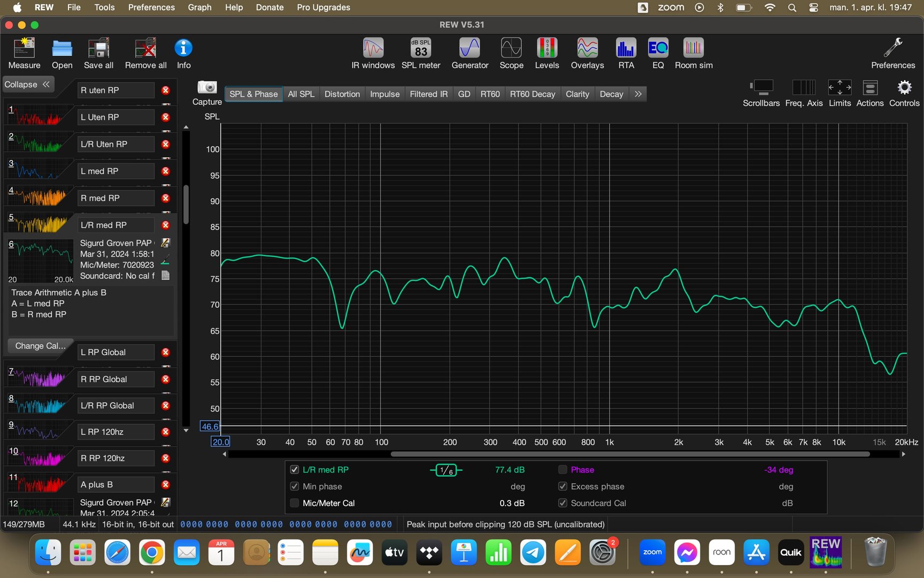Enable the Mic/Meter Cal checkbox

(294, 503)
